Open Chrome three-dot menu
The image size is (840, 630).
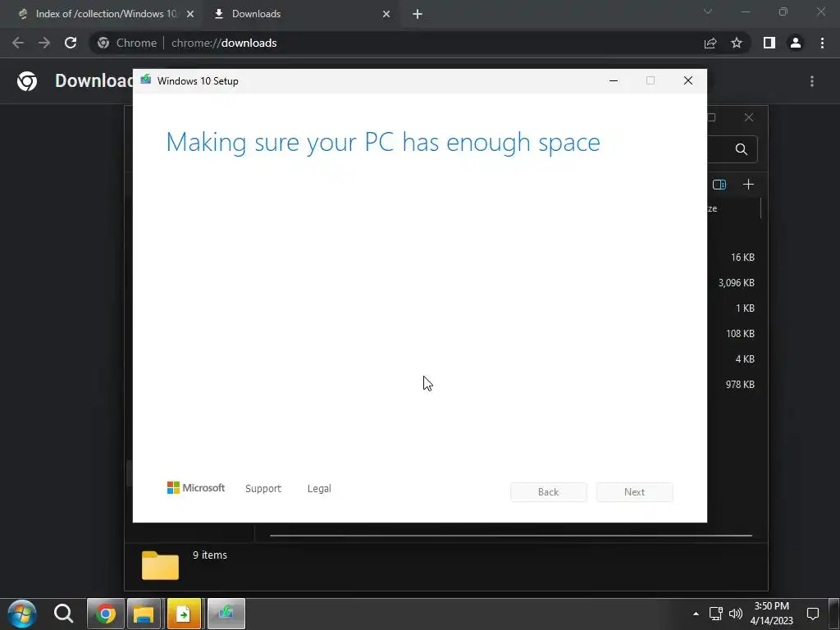822,43
